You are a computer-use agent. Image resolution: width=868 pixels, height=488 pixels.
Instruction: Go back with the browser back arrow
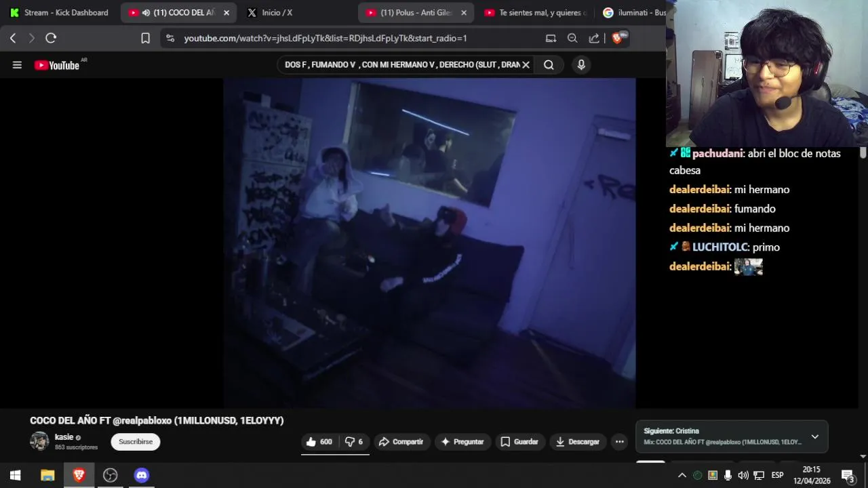[x=13, y=39]
